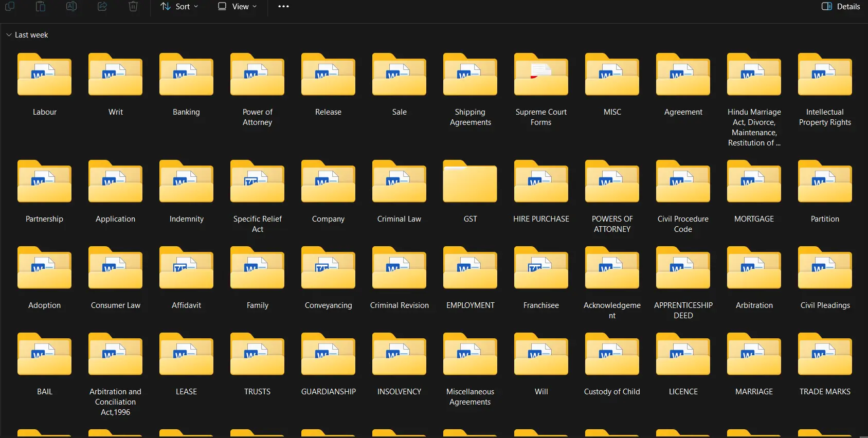This screenshot has width=868, height=438.
Task: Toggle the Details pane
Action: click(x=841, y=6)
